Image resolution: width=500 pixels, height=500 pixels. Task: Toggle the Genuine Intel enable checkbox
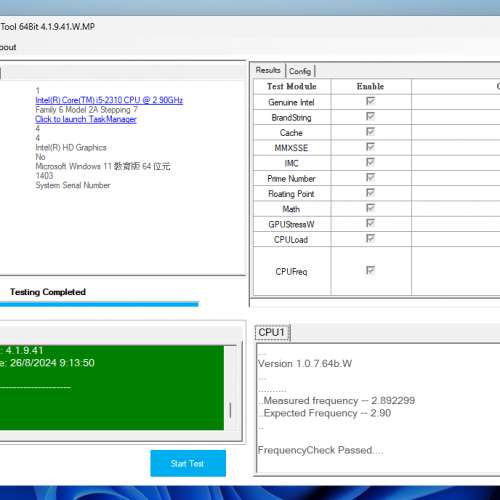click(x=370, y=101)
